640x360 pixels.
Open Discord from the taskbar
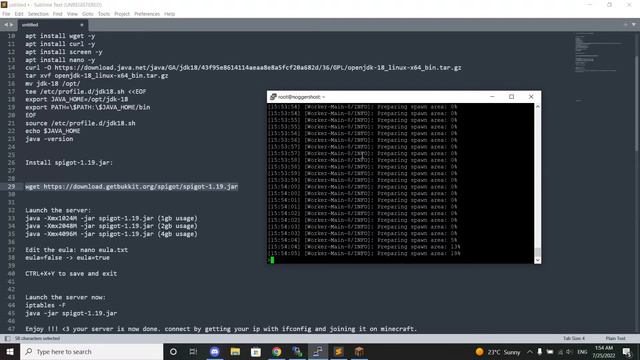tap(214, 351)
